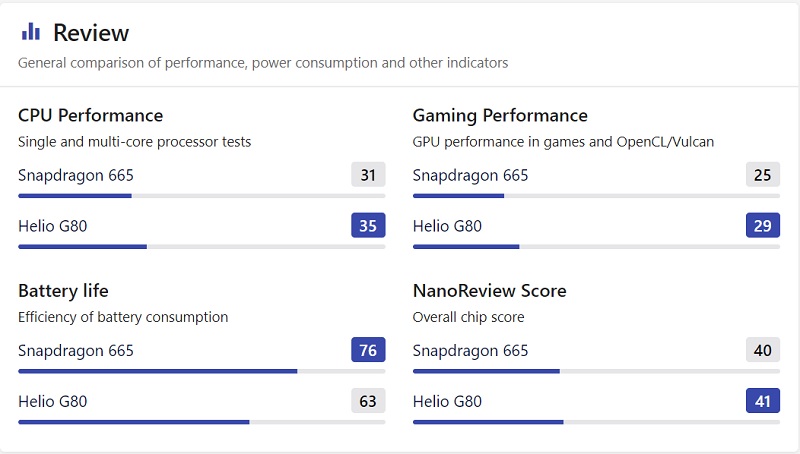This screenshot has width=800, height=454.
Task: Click Helio G80 battery score badge 63
Action: click(x=368, y=401)
